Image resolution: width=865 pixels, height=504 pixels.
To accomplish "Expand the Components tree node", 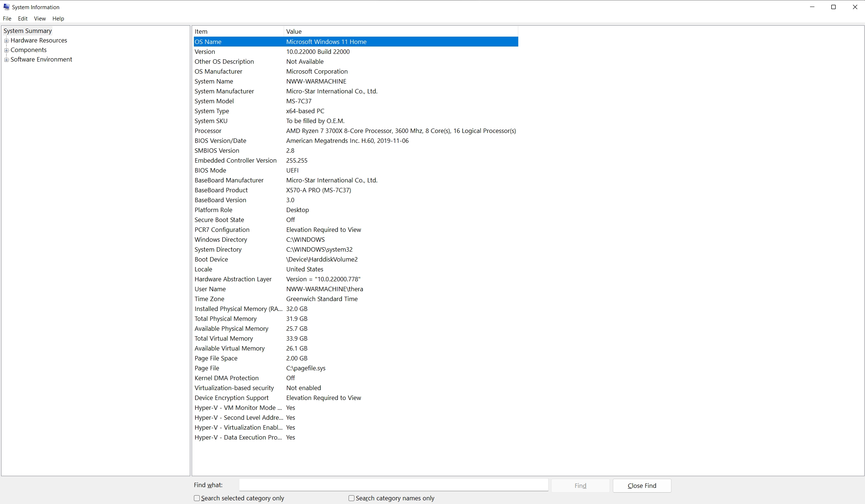I will (6, 50).
